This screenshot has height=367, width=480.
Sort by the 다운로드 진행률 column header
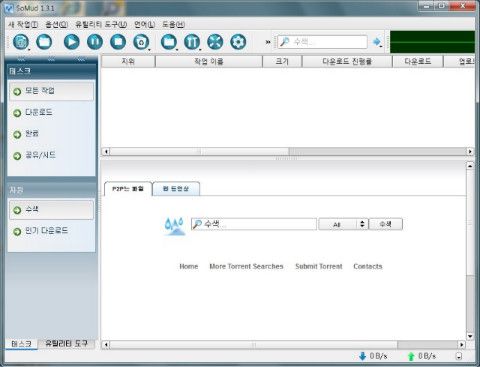coord(347,61)
